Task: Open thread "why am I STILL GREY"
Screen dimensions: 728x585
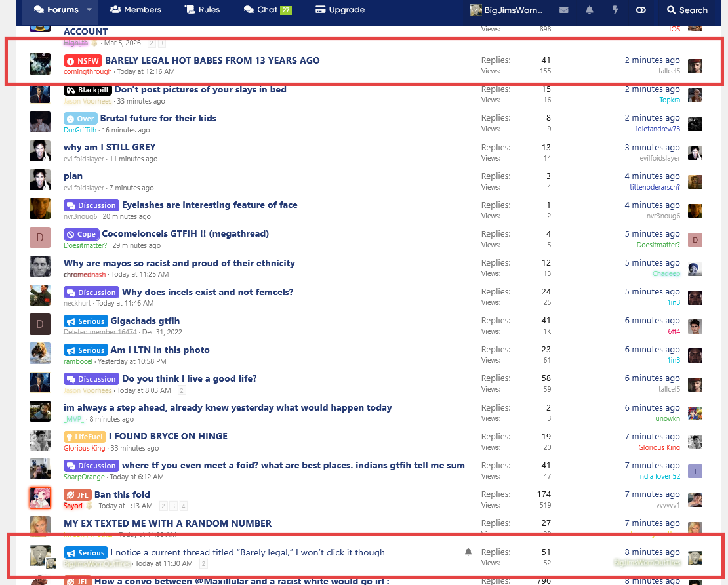Action: pyautogui.click(x=110, y=147)
